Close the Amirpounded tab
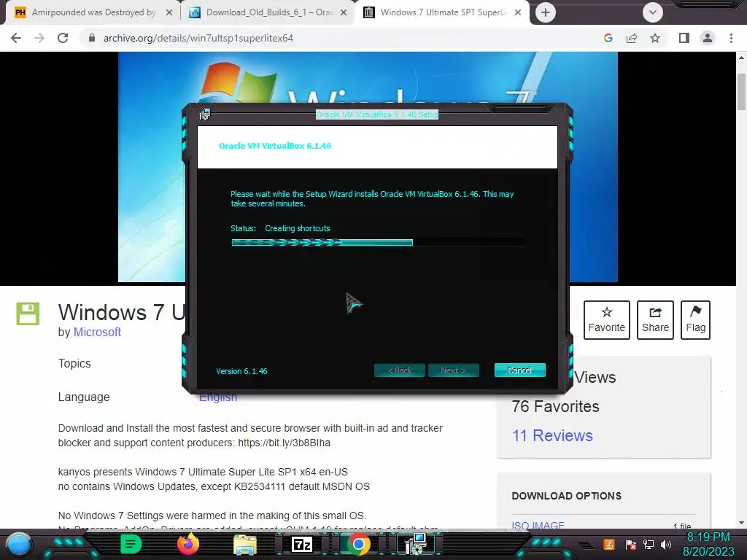This screenshot has height=560, width=747. [x=169, y=13]
